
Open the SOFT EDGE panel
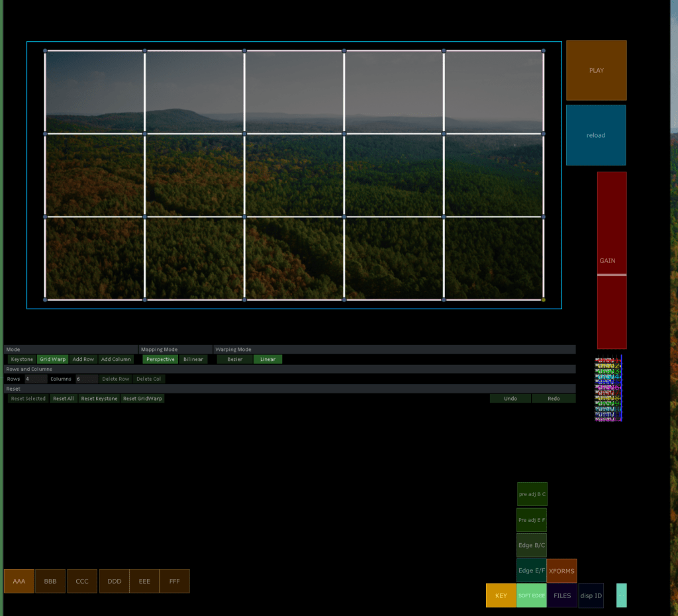(x=532, y=595)
